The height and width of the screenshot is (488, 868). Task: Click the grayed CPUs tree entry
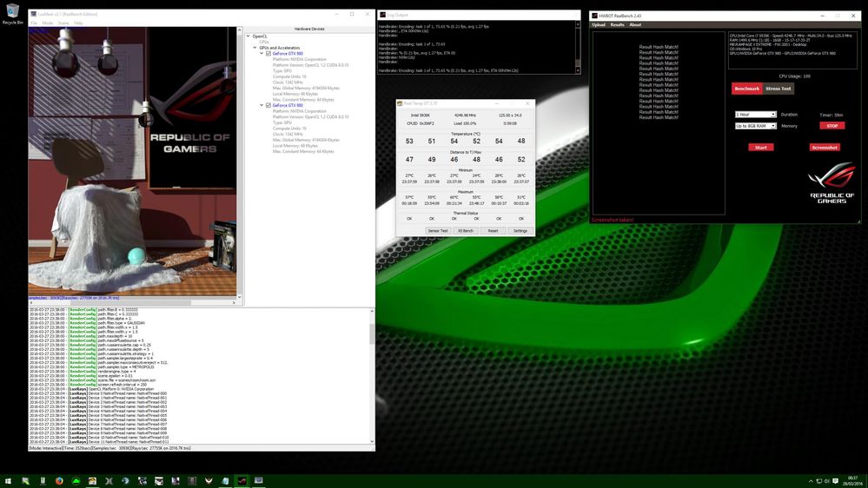click(264, 42)
